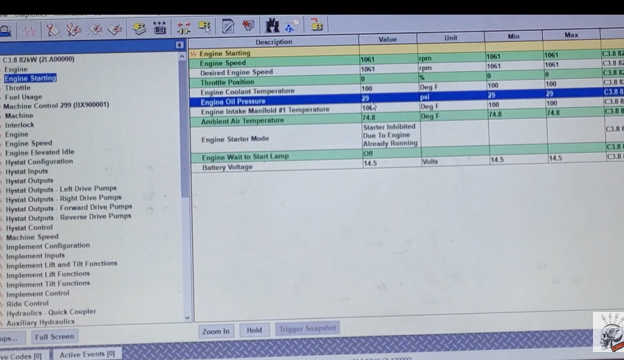Select the Auxiliary Hydraulics group
Image resolution: width=624 pixels, height=360 pixels.
tap(41, 322)
